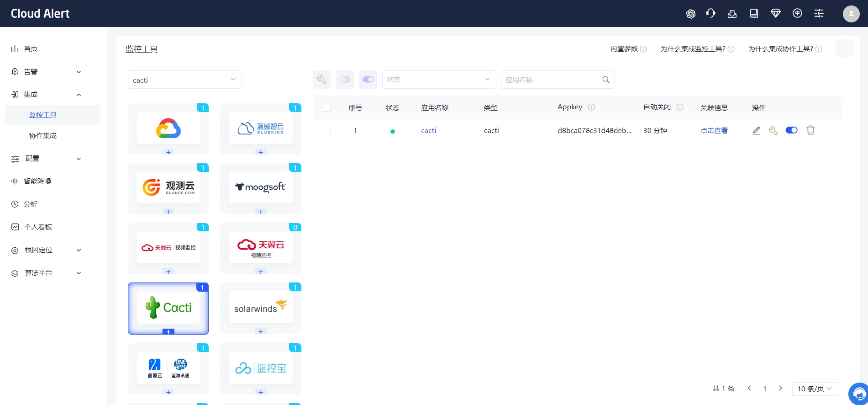868x405 pixels.
Task: Go to previous page arrow
Action: (x=749, y=388)
